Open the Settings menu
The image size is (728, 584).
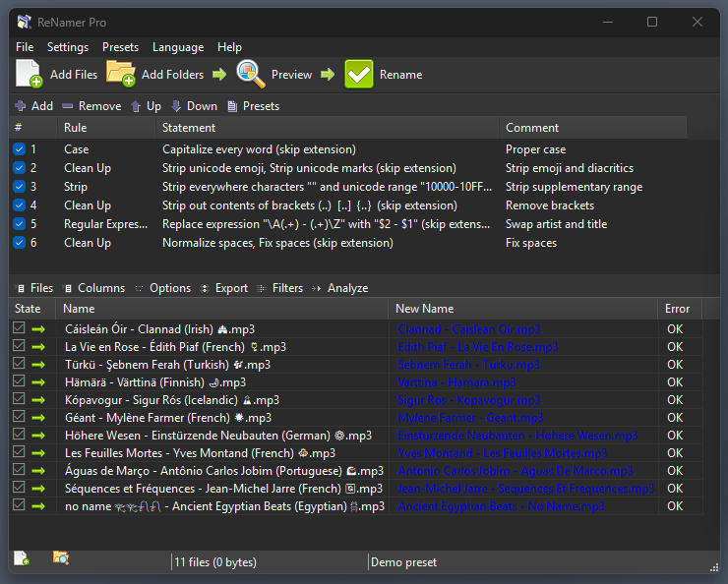(68, 47)
